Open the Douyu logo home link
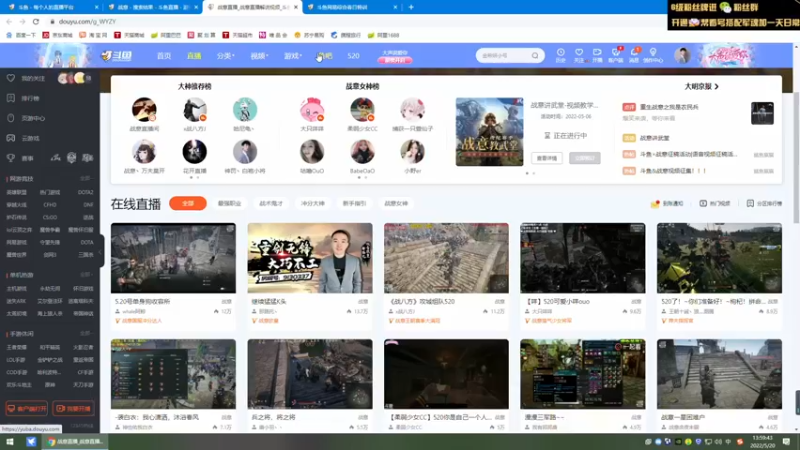800x450 pixels. (x=116, y=56)
